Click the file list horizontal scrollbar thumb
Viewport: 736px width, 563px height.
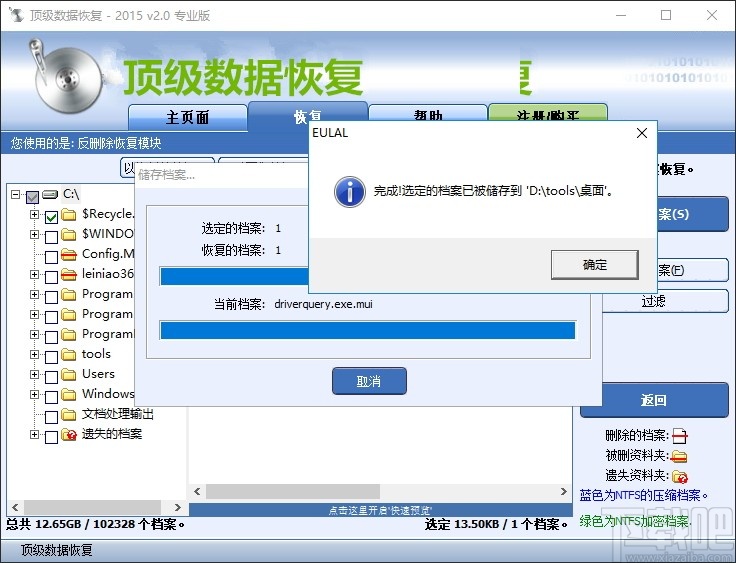pyautogui.click(x=293, y=492)
